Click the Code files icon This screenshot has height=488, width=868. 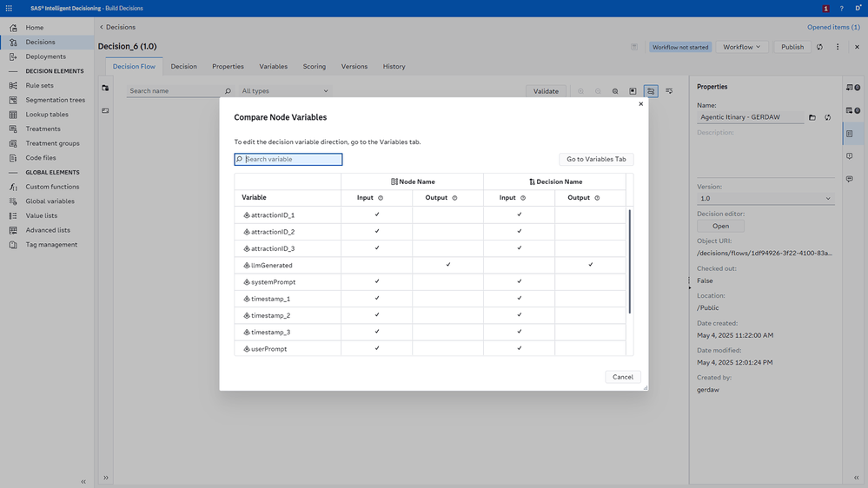(13, 158)
